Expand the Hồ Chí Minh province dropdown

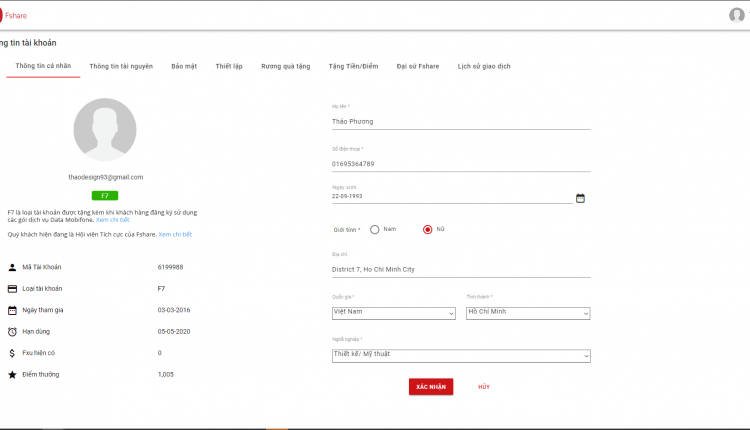click(x=528, y=313)
